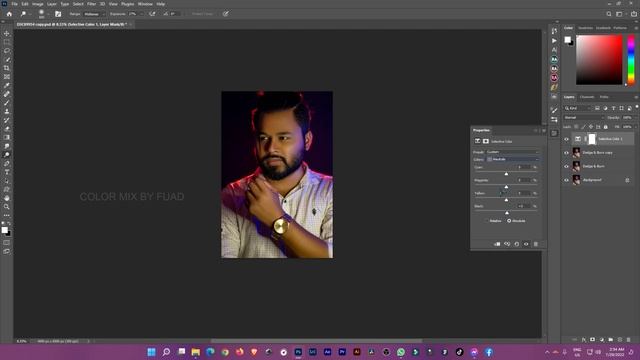Open the Colors dropdown showing Neutrals
Viewport: 640px width, 360px height.
513,159
